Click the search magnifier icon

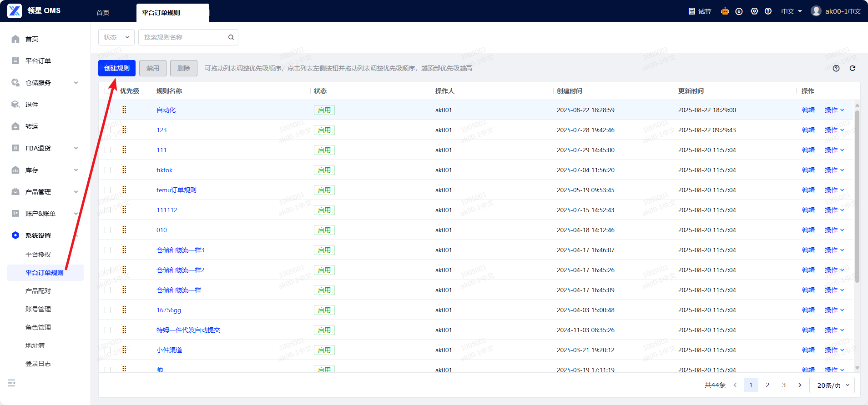click(231, 37)
